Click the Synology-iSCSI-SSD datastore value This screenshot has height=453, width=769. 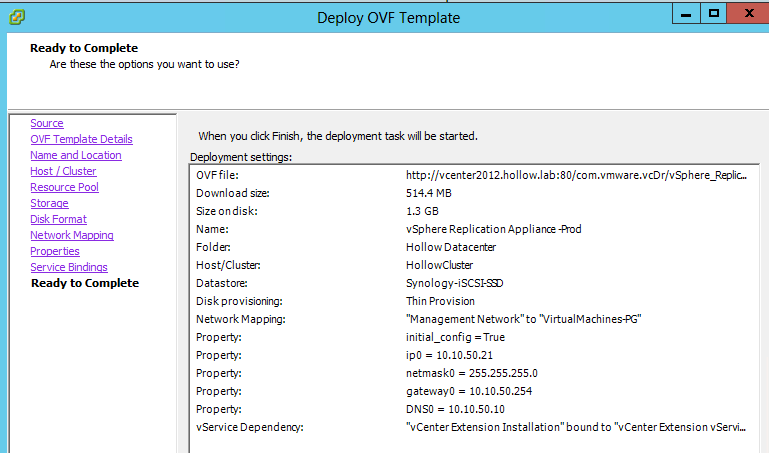point(455,283)
